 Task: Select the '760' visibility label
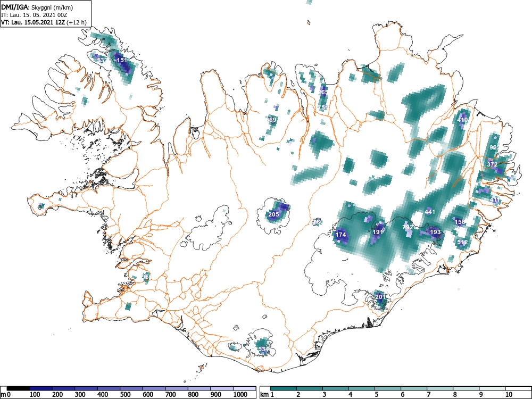click(x=318, y=222)
